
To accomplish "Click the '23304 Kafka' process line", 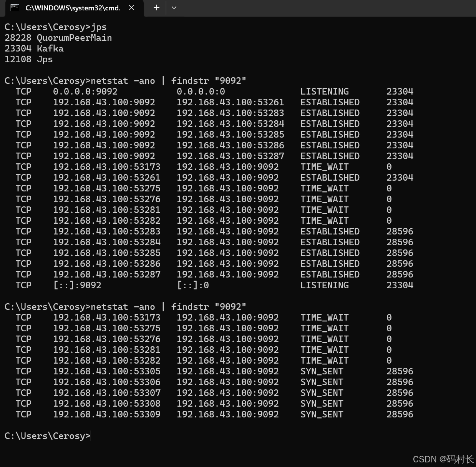I will pyautogui.click(x=34, y=48).
